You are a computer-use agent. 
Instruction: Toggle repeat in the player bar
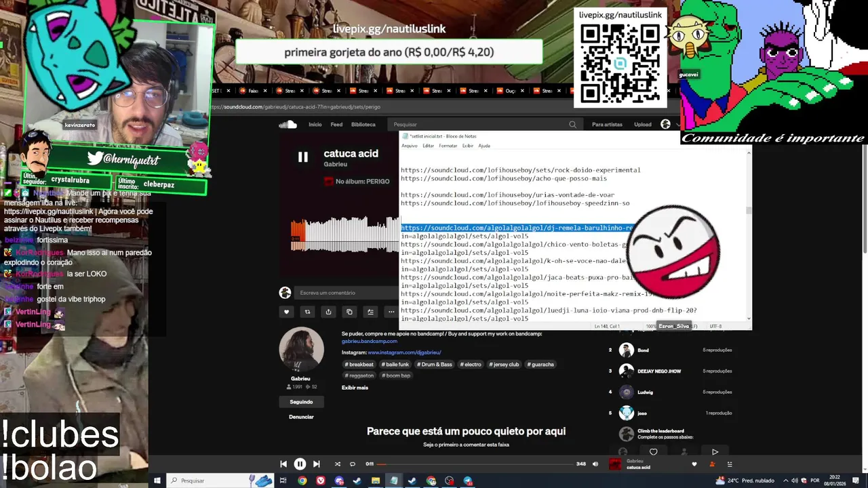pos(353,464)
